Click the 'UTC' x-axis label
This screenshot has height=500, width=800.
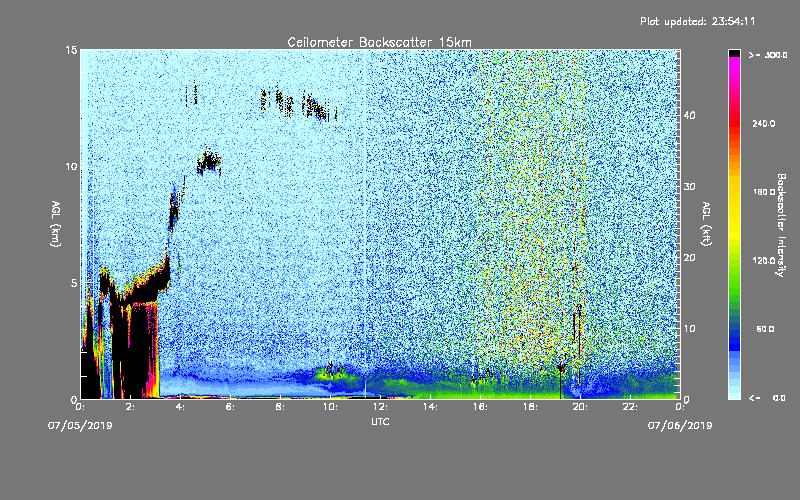(380, 421)
